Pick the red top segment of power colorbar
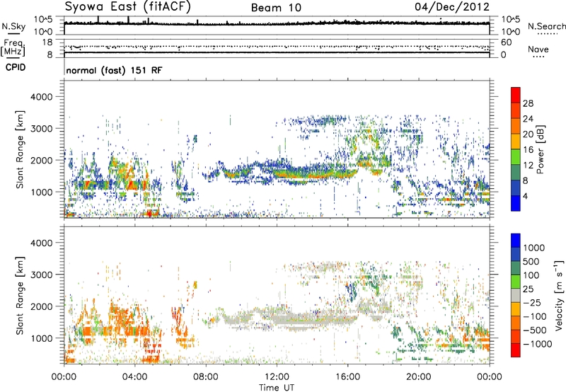Image resolution: width=566 pixels, height=392 pixels. pos(516,96)
